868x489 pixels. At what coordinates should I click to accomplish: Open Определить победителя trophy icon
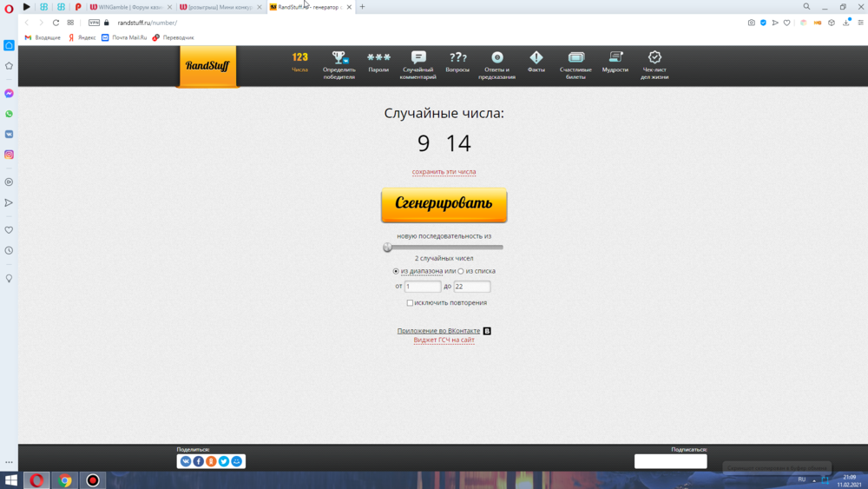tap(339, 58)
